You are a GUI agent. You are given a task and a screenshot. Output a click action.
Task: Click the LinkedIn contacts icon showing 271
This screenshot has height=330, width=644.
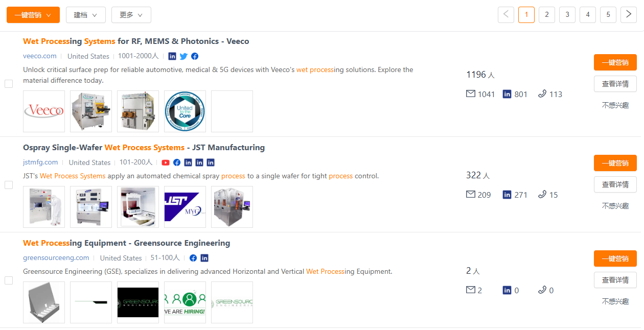[x=507, y=195]
